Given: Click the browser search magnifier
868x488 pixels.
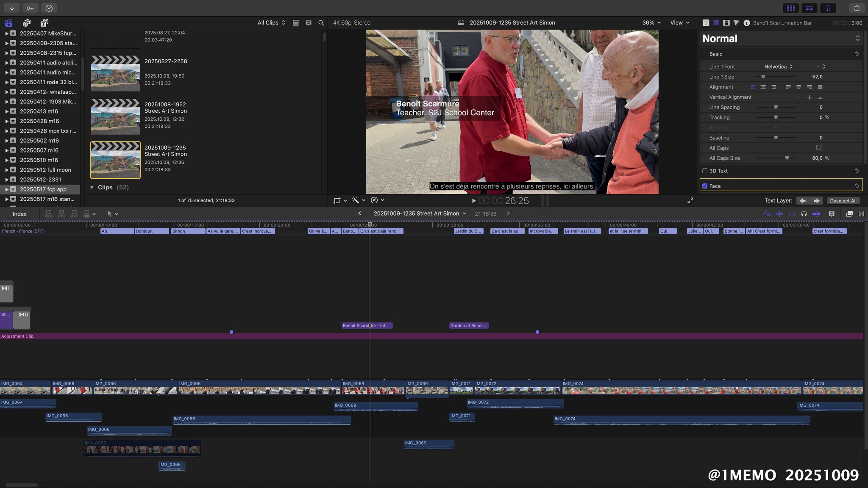Looking at the screenshot, I should click(x=321, y=23).
